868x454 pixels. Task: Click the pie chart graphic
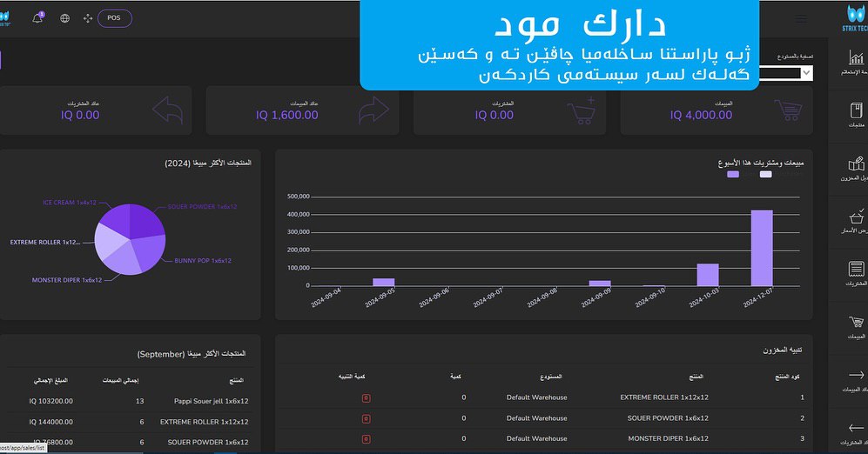130,239
